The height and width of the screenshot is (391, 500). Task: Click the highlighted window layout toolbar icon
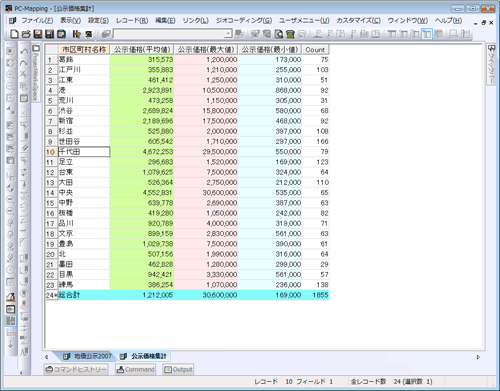[427, 34]
